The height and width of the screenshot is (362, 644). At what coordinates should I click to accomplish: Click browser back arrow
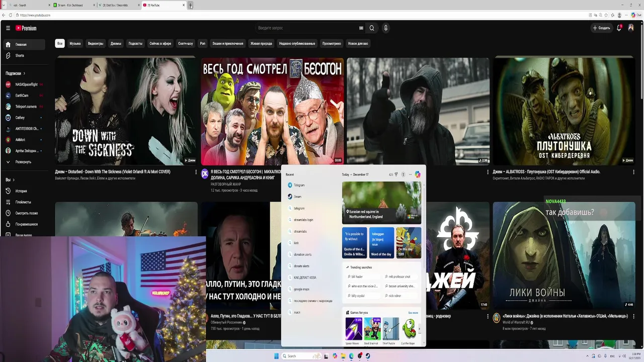click(x=4, y=15)
